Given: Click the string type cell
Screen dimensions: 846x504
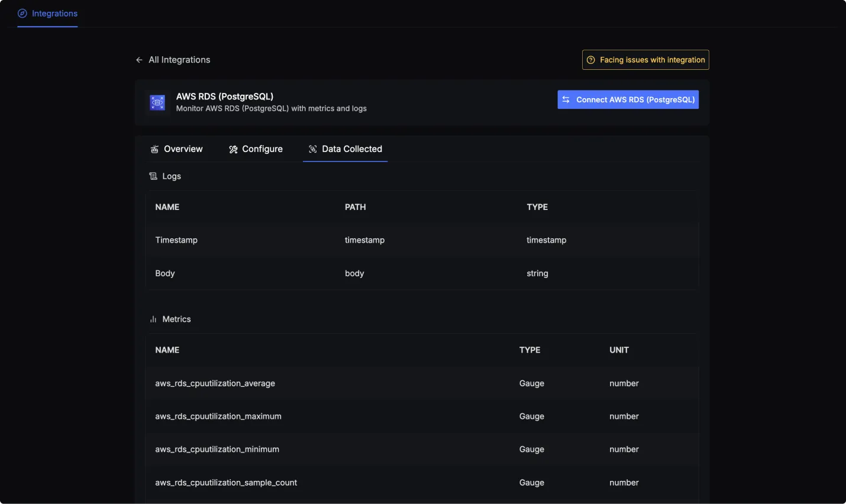Looking at the screenshot, I should (537, 273).
